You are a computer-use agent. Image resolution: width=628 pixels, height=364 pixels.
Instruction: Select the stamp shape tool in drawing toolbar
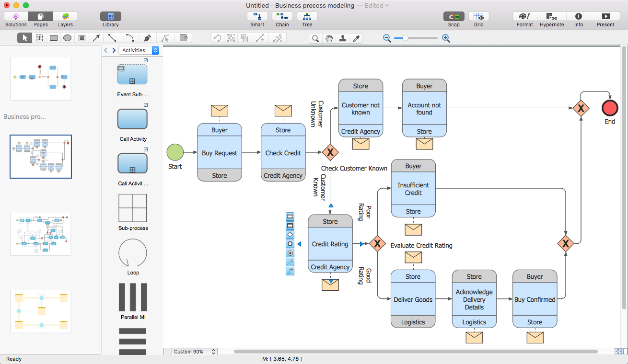pos(183,38)
